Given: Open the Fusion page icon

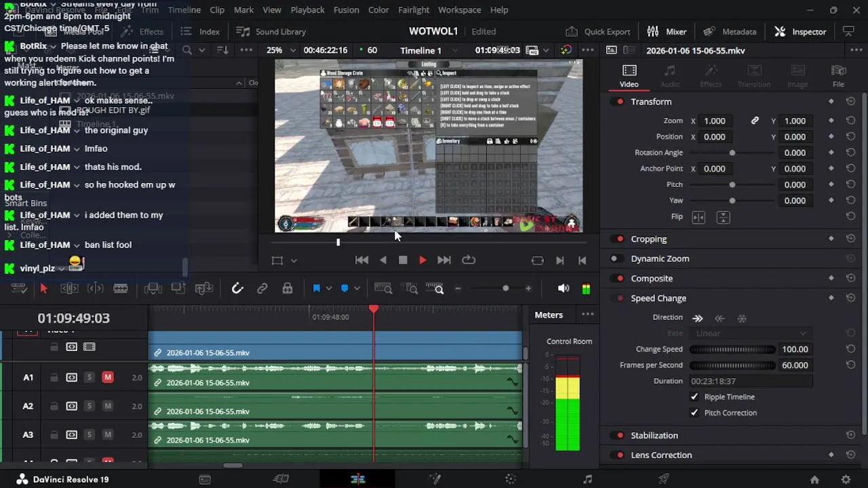Looking at the screenshot, I should (x=435, y=479).
